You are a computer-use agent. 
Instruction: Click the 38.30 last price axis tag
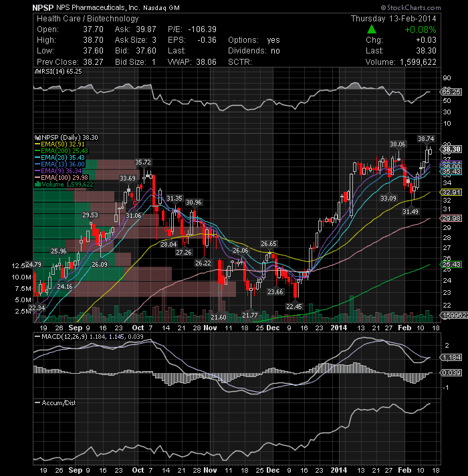451,149
